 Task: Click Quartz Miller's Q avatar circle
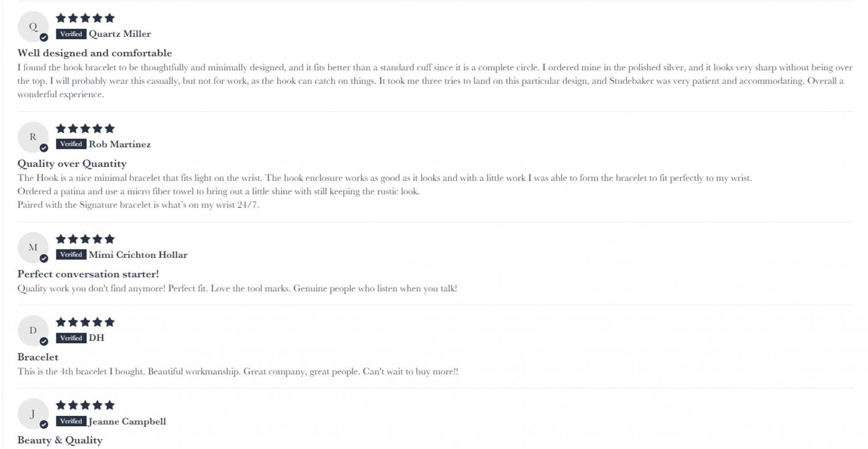33,27
